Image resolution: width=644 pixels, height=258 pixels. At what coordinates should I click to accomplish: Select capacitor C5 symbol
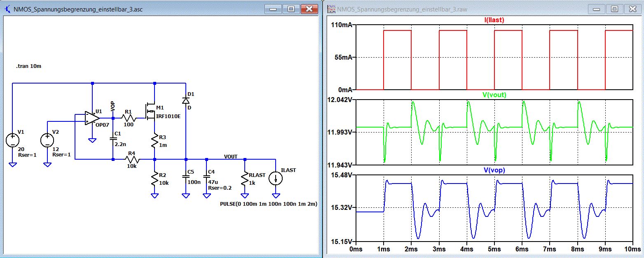[186, 177]
